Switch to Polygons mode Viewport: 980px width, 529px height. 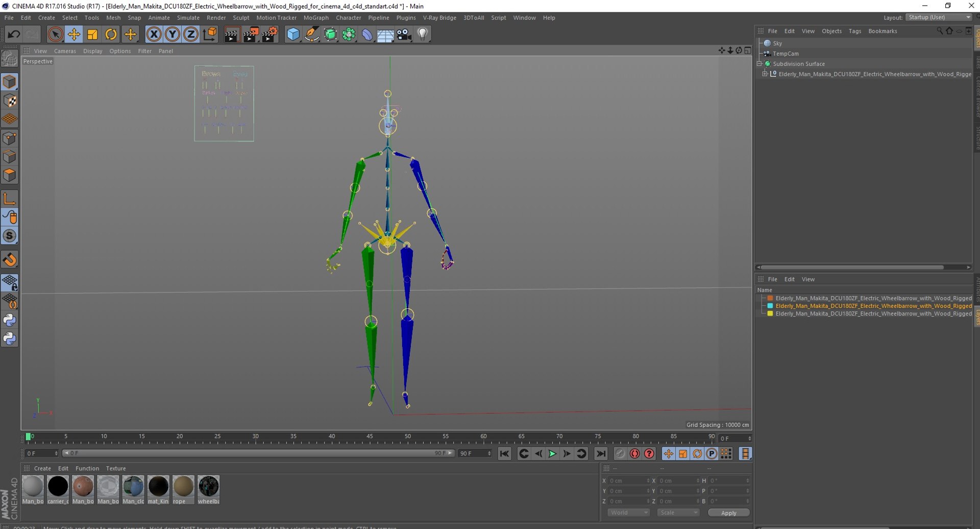pyautogui.click(x=10, y=175)
